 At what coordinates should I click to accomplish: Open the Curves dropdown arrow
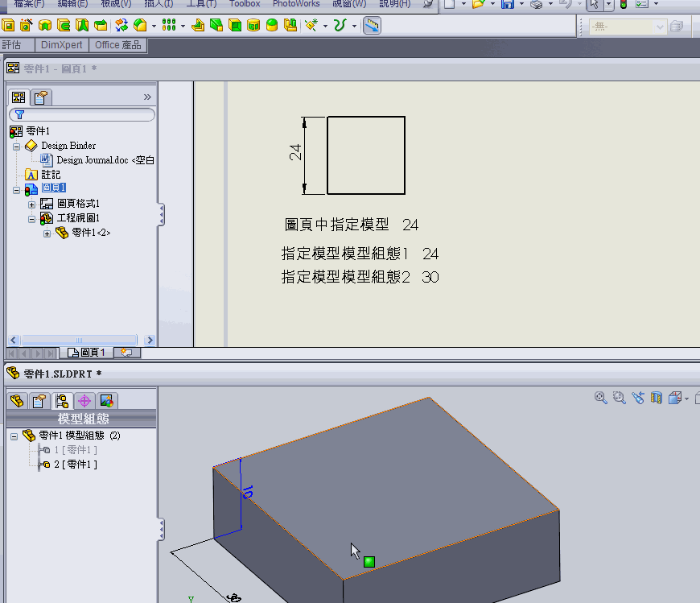pyautogui.click(x=355, y=26)
